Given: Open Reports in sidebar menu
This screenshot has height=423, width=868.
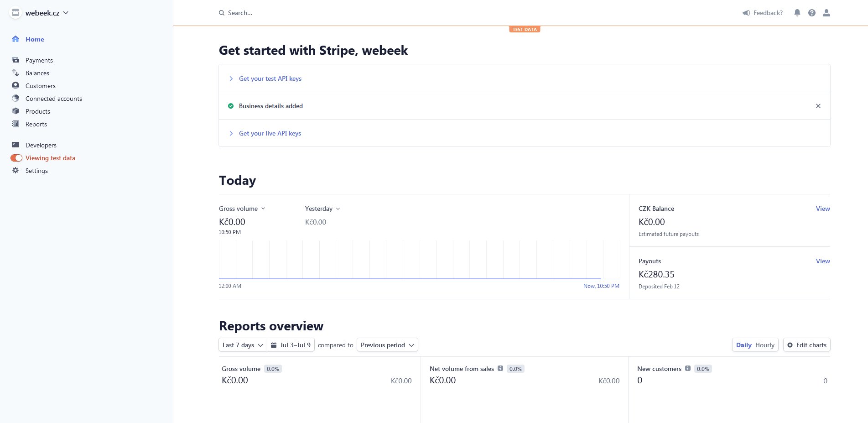Looking at the screenshot, I should pyautogui.click(x=36, y=124).
